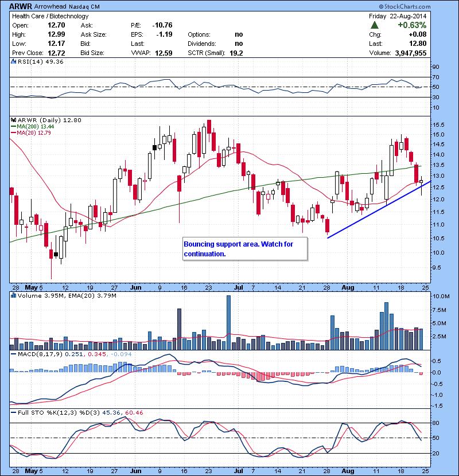Click the 70 level label on RSI axis
The image size is (459, 476).
(436, 77)
